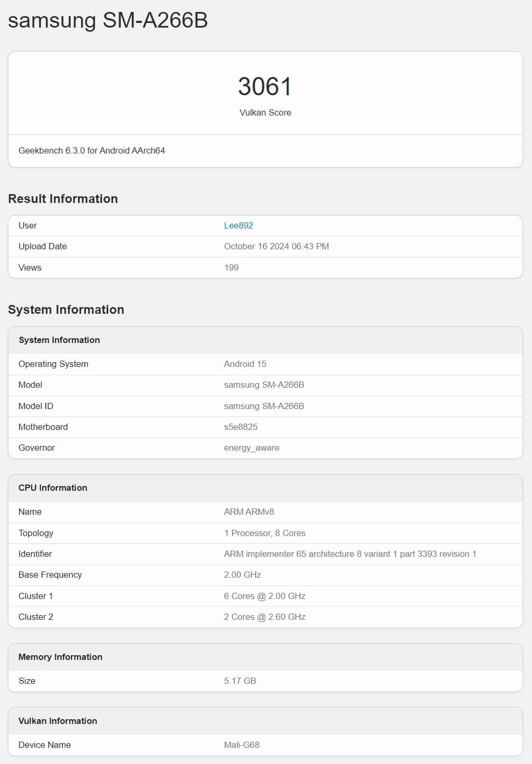Select the Cluster 2 value 2 Cores @ 2.60 GHz
Viewport: 532px width, 764px height.
pos(264,617)
